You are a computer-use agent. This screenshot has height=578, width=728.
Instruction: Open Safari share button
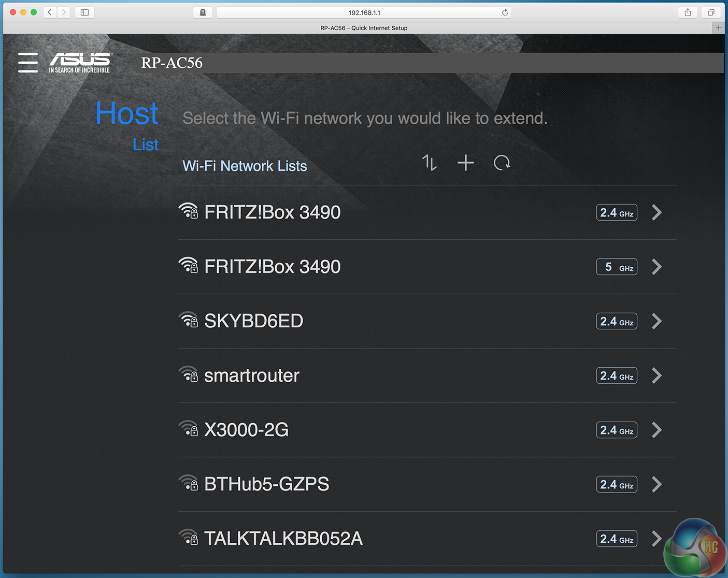click(688, 12)
